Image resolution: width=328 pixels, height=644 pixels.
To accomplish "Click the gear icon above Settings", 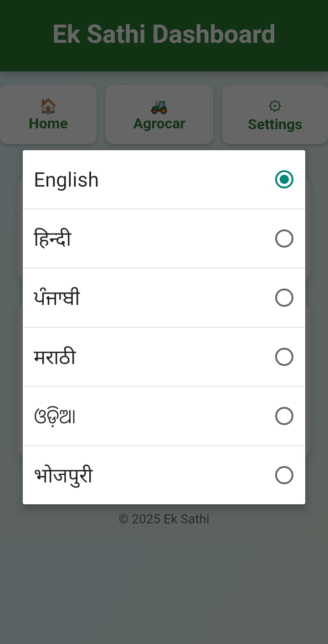I will tap(275, 106).
